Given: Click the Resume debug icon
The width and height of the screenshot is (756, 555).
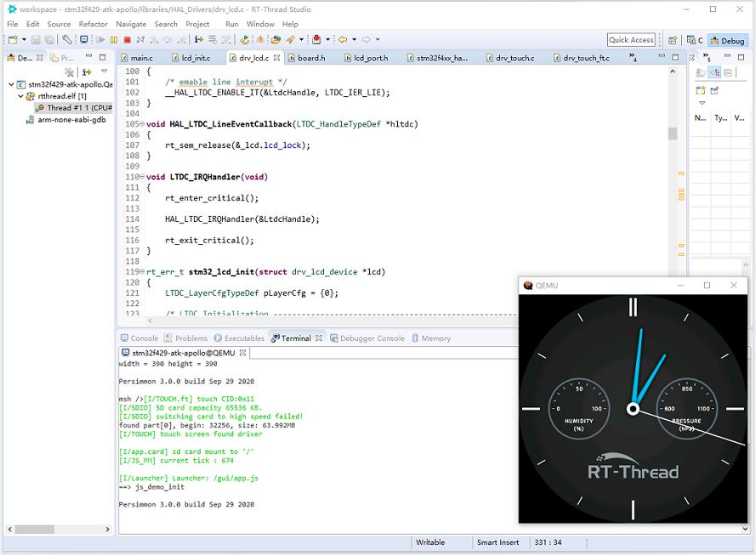Looking at the screenshot, I should tap(100, 39).
